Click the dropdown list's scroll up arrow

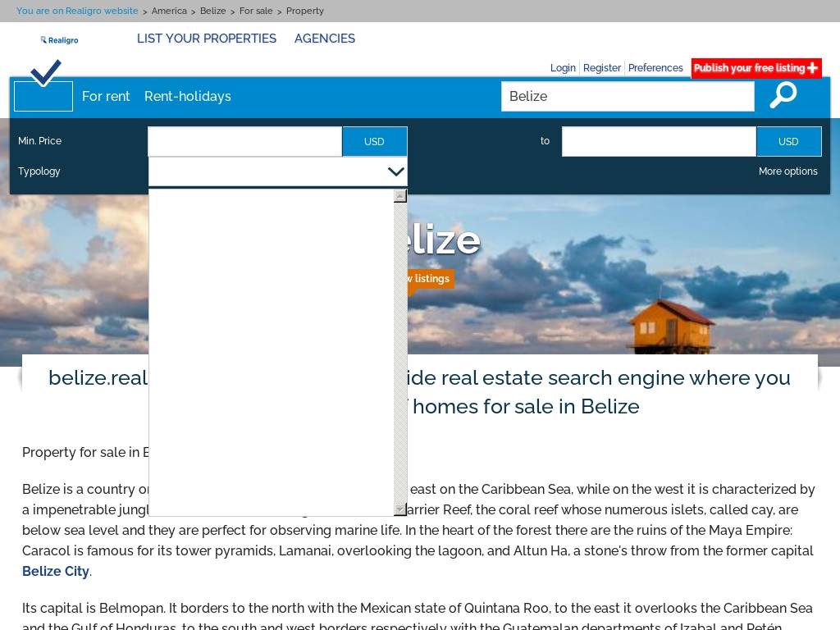point(400,196)
